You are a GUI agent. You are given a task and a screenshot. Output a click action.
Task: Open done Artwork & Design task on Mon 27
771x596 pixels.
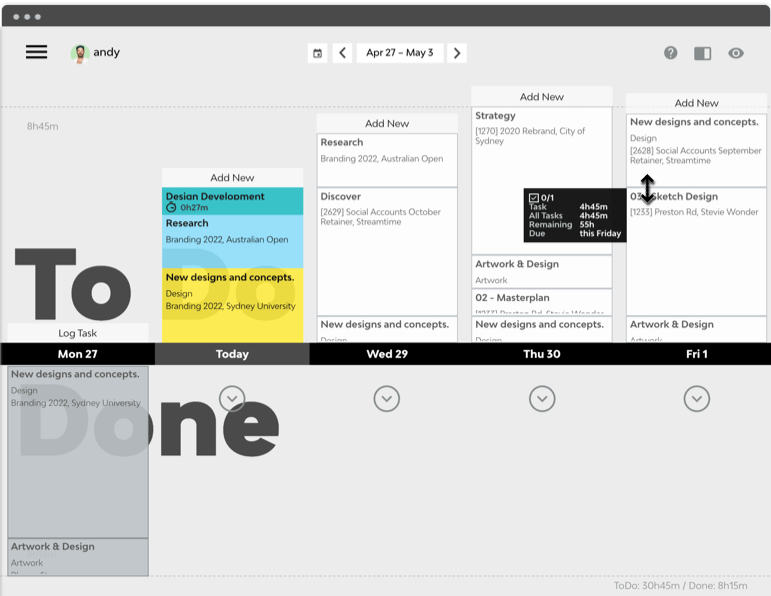(x=78, y=557)
